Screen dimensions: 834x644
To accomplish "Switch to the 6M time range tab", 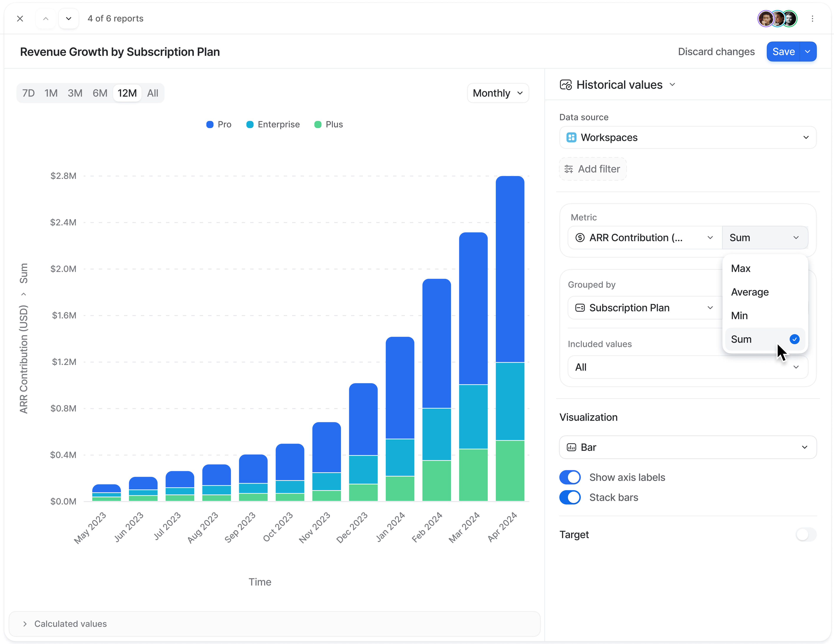I will [x=100, y=93].
